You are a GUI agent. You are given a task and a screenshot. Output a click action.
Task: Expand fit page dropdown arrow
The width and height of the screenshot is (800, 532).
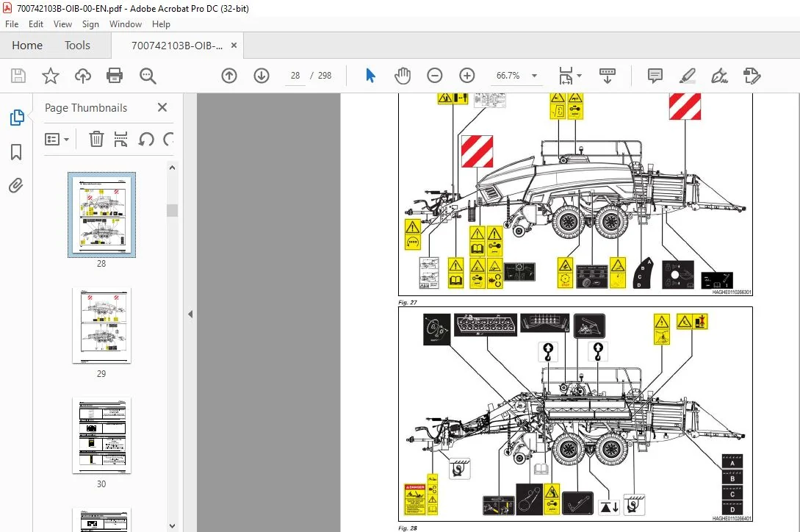(x=579, y=76)
